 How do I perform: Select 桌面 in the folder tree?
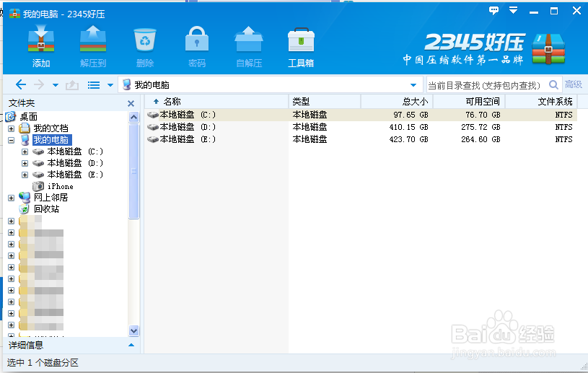click(29, 117)
